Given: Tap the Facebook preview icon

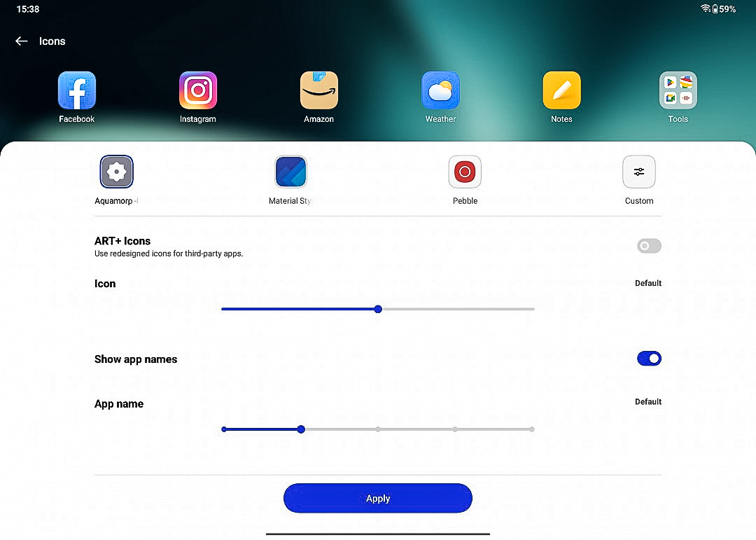Looking at the screenshot, I should [x=77, y=90].
